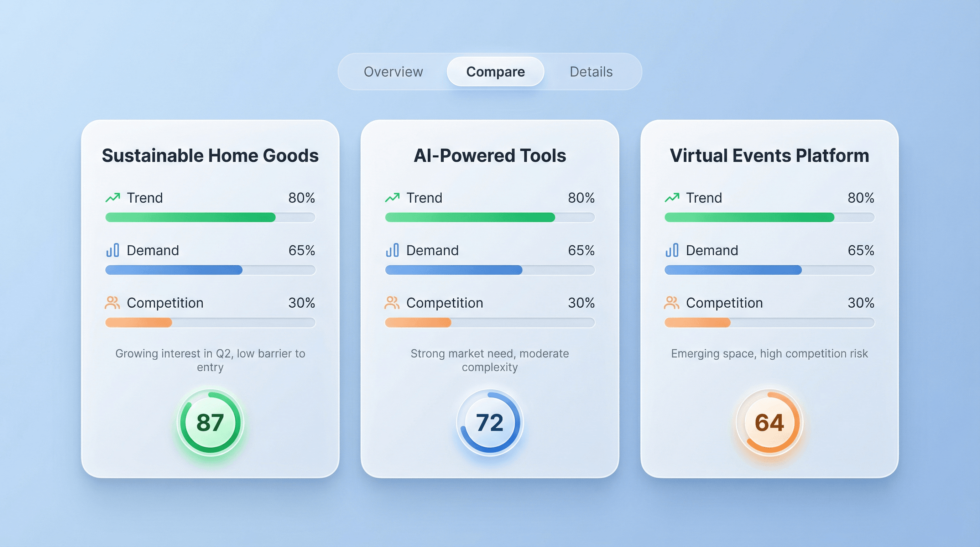Click the Demand bar-chart icon in Sustainable Home Goods
Screen dimensions: 980x547
point(113,250)
